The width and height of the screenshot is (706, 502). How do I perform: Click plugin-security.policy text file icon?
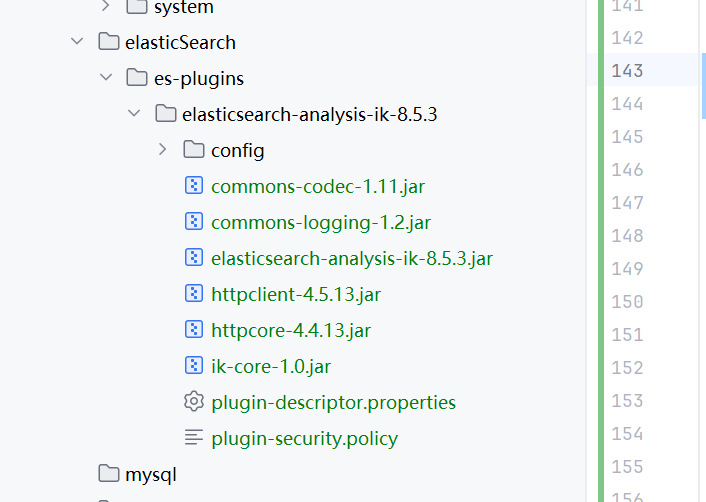[194, 438]
